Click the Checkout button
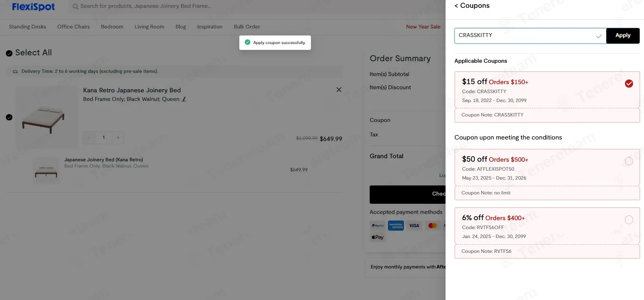Image resolution: width=644 pixels, height=300 pixels. coord(407,194)
